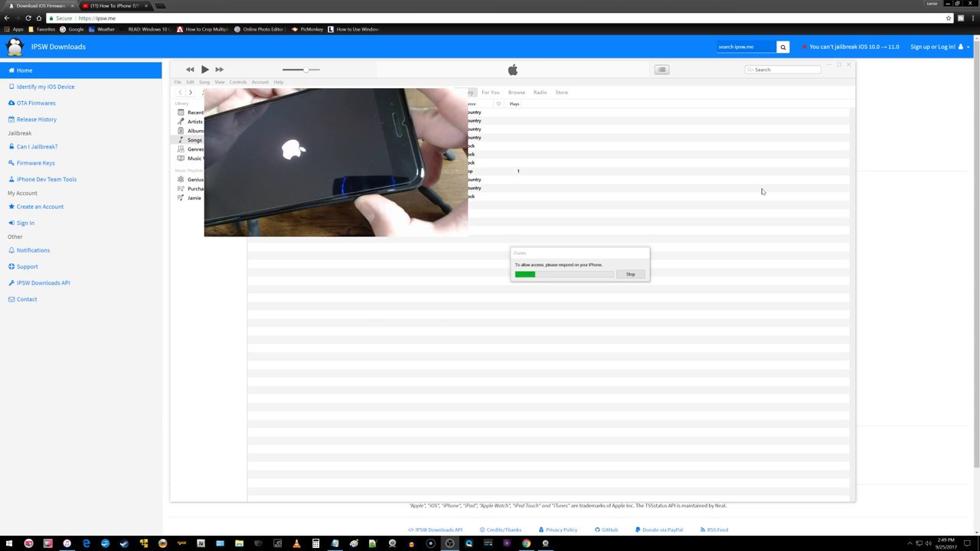Click the iTunes play button

tap(204, 70)
